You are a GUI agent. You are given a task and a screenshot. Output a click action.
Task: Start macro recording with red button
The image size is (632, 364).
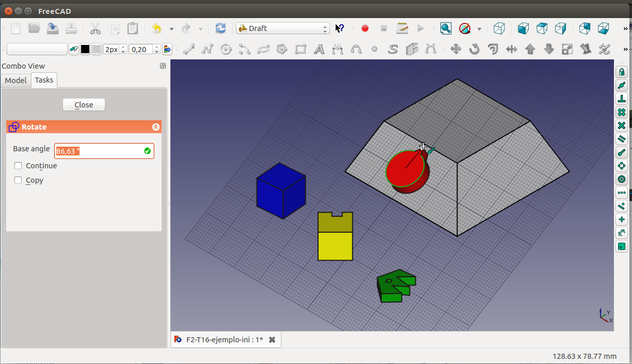click(x=365, y=28)
